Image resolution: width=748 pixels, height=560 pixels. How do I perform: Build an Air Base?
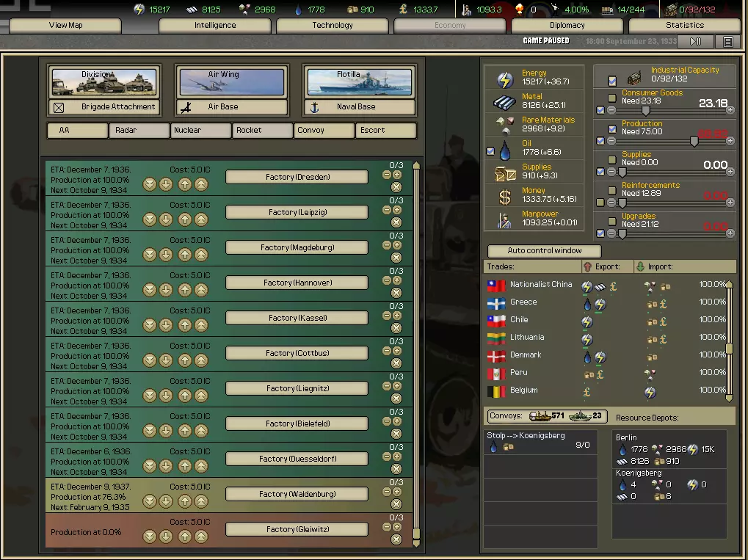[232, 107]
